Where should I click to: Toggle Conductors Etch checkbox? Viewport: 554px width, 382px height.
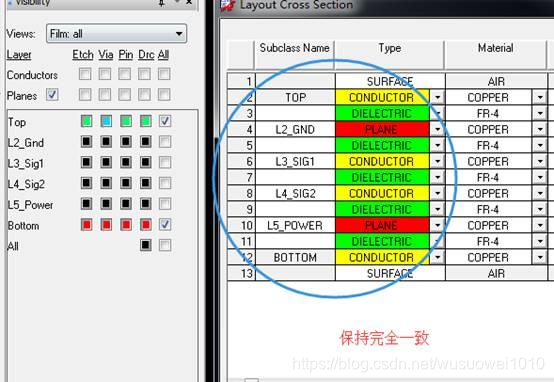click(x=85, y=74)
